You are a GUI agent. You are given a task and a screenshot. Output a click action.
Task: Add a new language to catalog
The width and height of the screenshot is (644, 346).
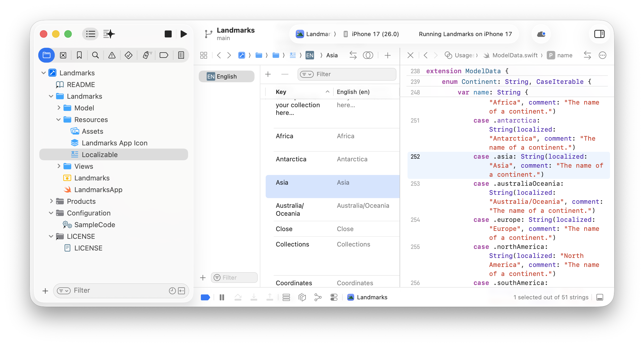pyautogui.click(x=203, y=278)
